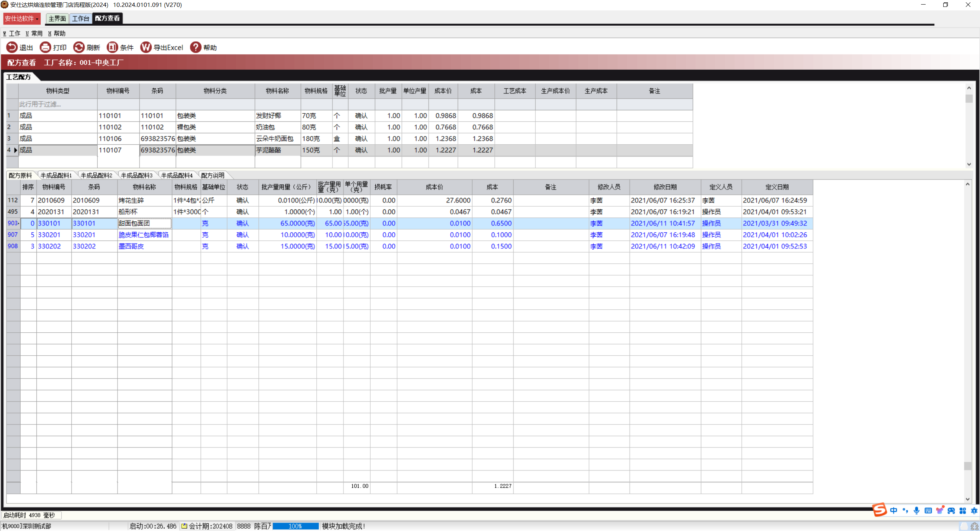Screen dimensions: 980x531
Task: Click the 100% progress bar in the status bar
Action: (295, 526)
